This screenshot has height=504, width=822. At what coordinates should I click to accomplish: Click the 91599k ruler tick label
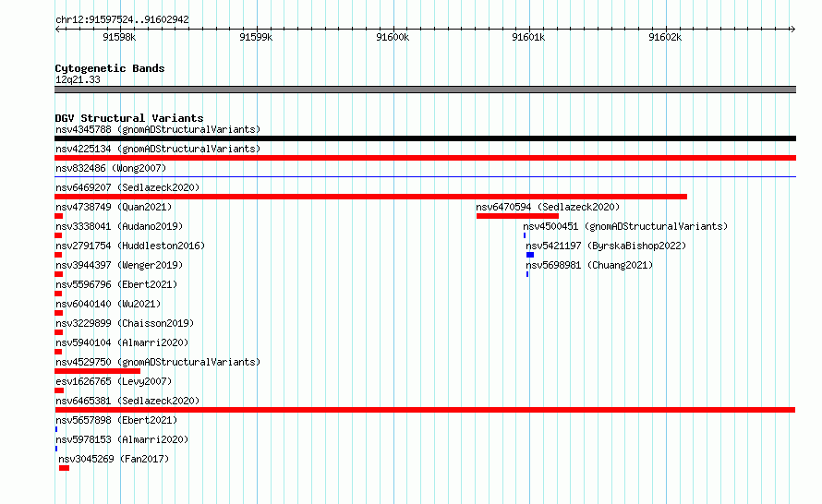coord(256,37)
